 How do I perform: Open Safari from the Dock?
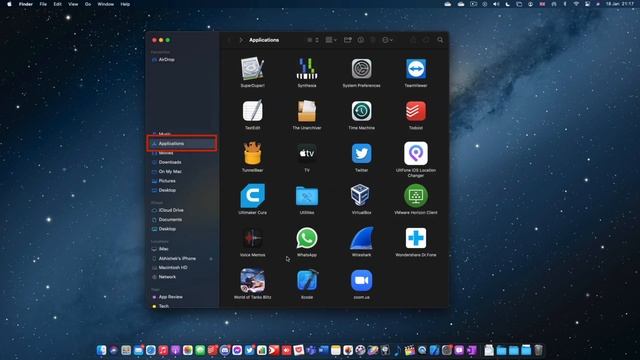151,350
